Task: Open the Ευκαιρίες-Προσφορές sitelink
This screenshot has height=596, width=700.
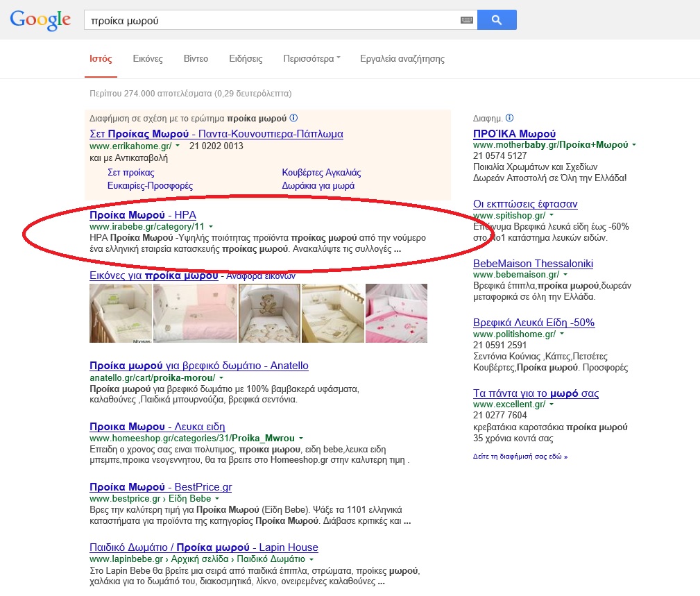Action: pos(150,185)
